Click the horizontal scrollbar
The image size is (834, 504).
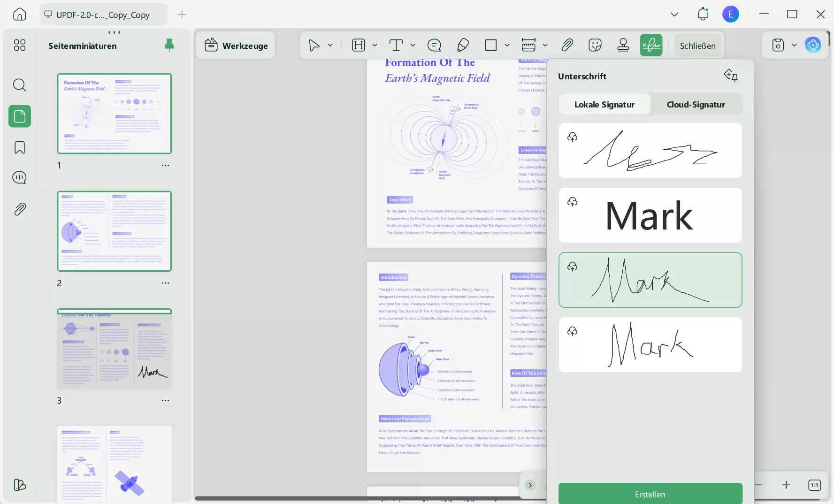371,498
